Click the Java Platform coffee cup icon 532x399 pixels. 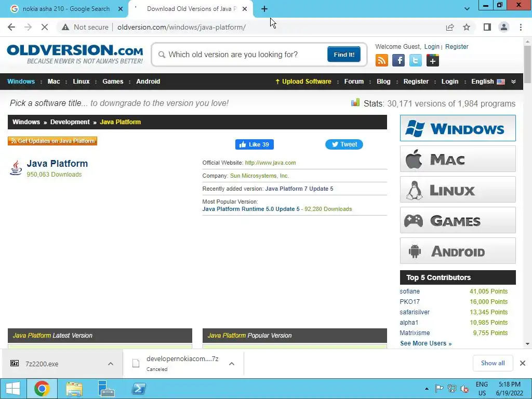[x=16, y=168]
